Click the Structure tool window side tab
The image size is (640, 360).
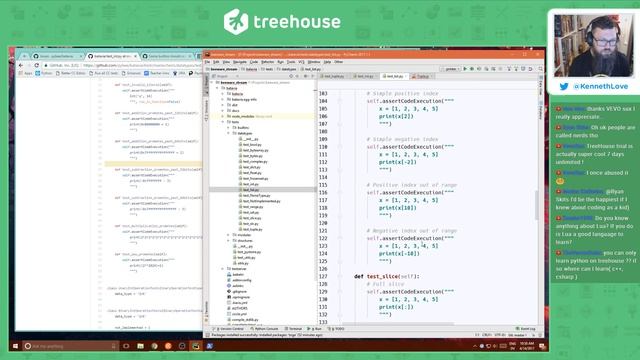(206, 111)
